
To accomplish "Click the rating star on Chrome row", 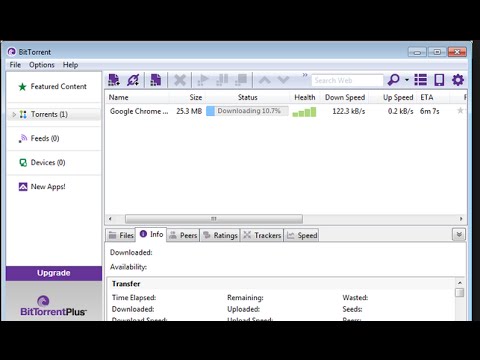I will pos(460,110).
